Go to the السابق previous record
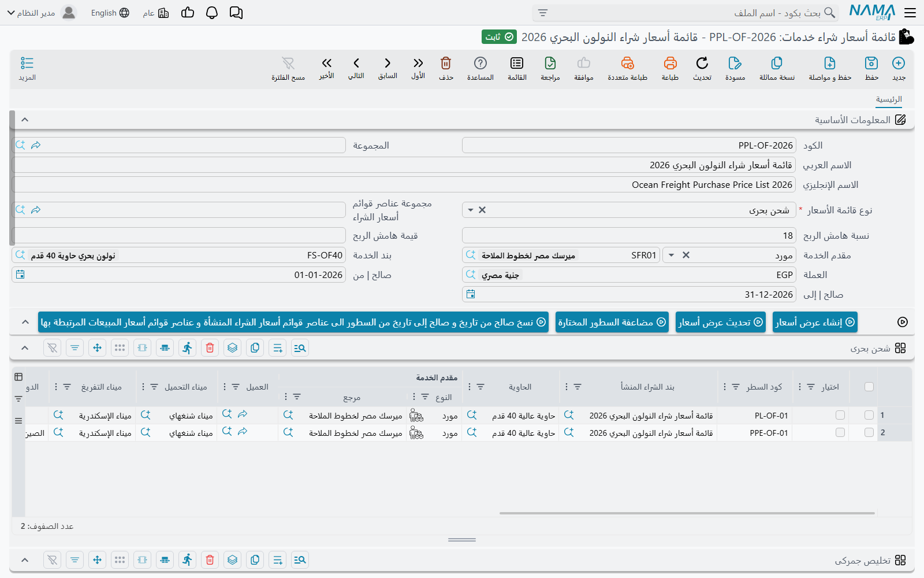Image resolution: width=924 pixels, height=578 pixels. 388,68
